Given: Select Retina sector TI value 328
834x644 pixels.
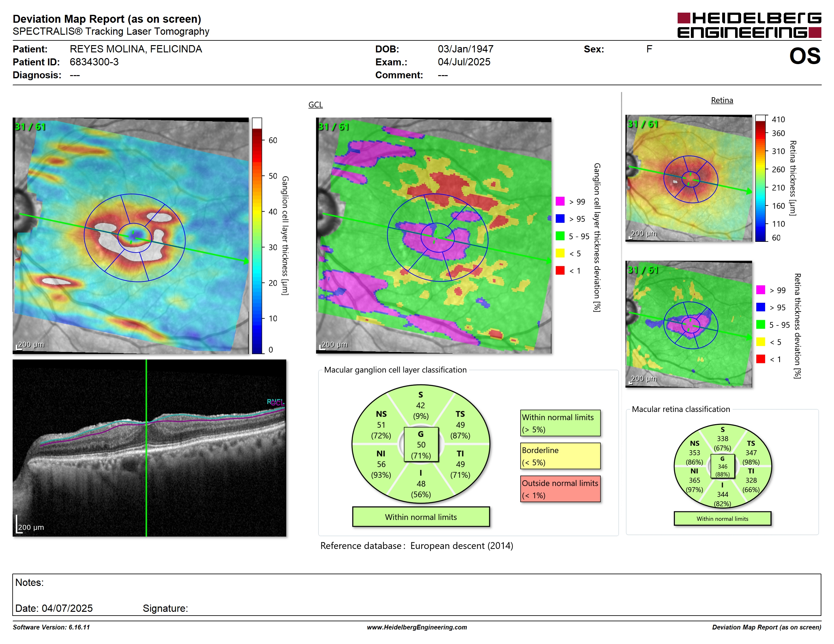Looking at the screenshot, I should (x=751, y=480).
